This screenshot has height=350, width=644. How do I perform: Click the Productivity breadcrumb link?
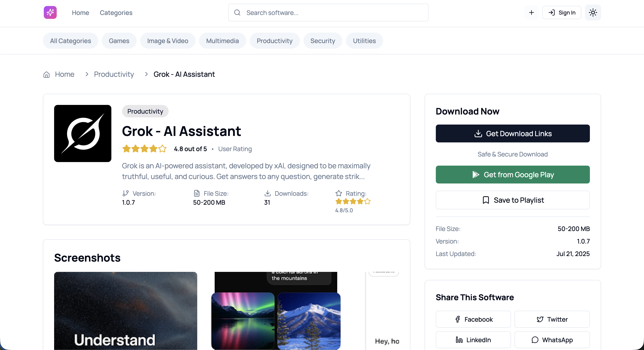[114, 74]
